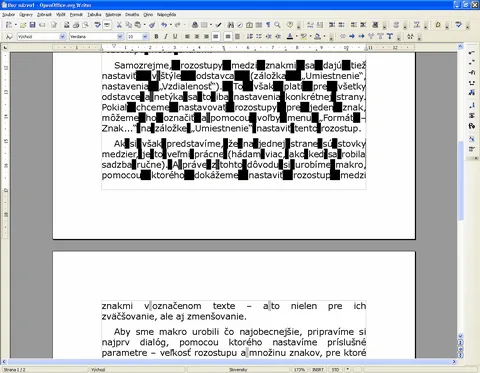
Task: Toggle the INSRT insert mode field
Action: click(318, 370)
